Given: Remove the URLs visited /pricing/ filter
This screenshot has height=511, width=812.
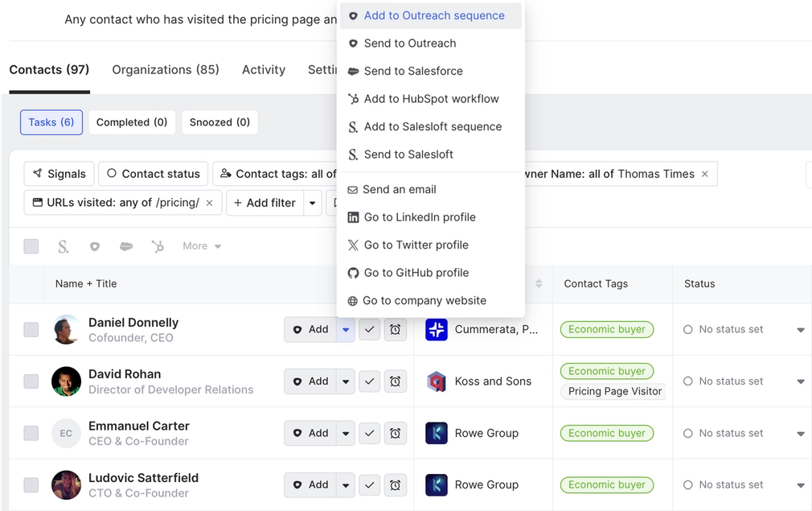Looking at the screenshot, I should (209, 203).
